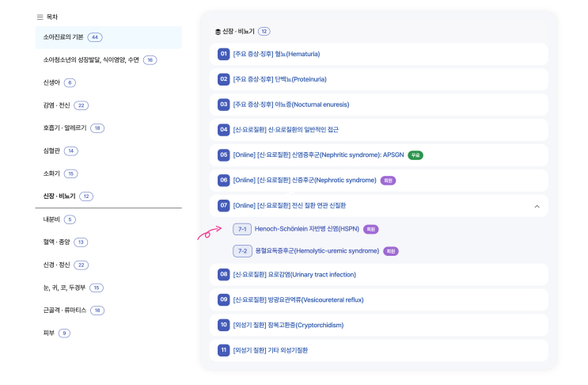Viewport: 588px width, 385px height.
Task: Collapse item 07 with the chevron arrow
Action: 537,206
